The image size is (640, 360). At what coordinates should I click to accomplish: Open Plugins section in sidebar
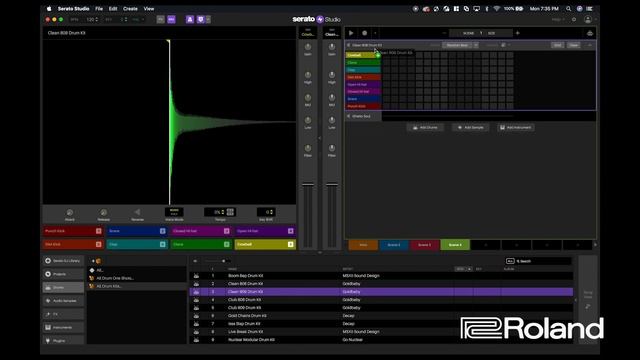(x=63, y=340)
